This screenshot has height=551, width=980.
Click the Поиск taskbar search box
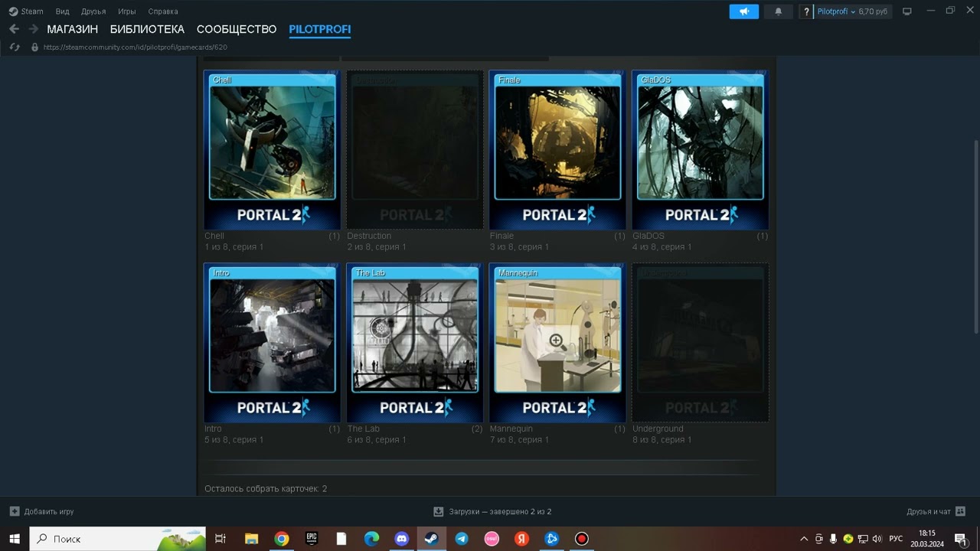coord(118,539)
